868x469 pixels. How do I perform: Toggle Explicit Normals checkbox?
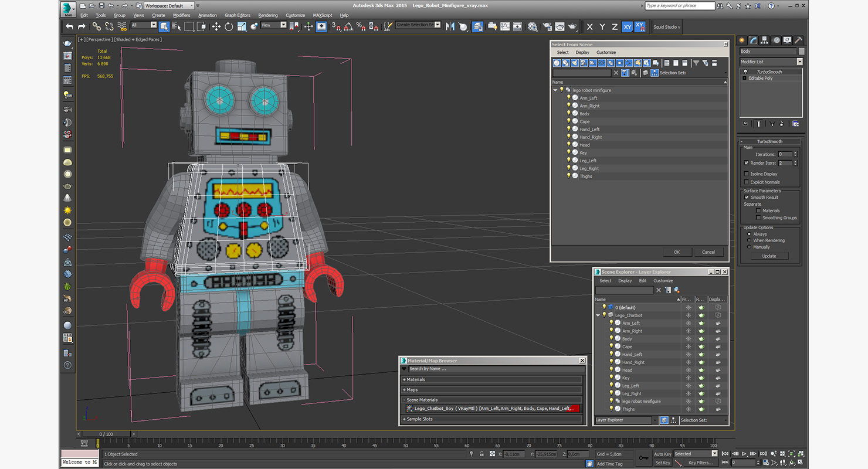coord(746,182)
